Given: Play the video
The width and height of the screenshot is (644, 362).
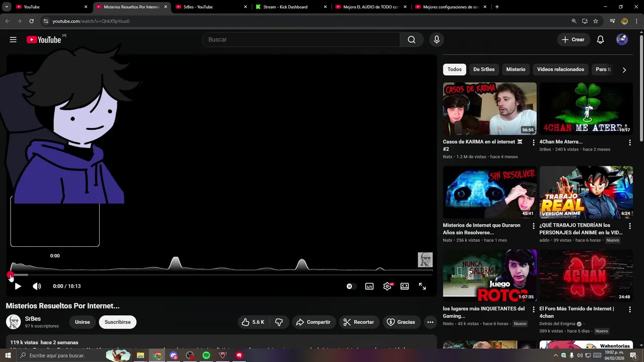Looking at the screenshot, I should [18, 286].
